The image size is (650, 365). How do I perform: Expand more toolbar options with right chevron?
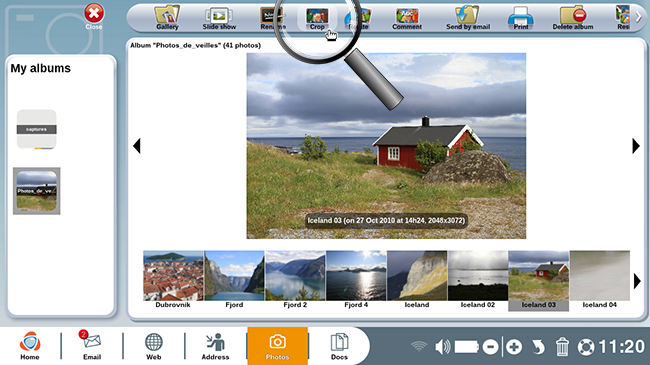(x=639, y=17)
